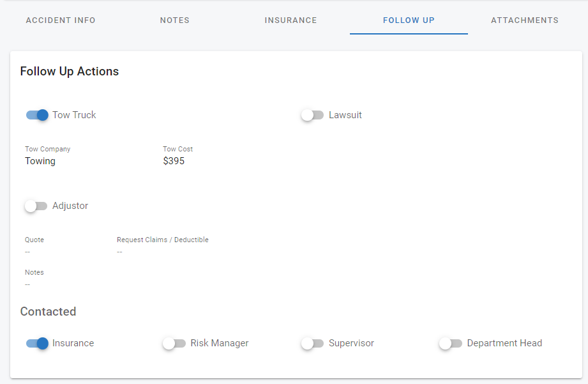The height and width of the screenshot is (384, 588).
Task: View the Attachments tab
Action: click(x=524, y=20)
